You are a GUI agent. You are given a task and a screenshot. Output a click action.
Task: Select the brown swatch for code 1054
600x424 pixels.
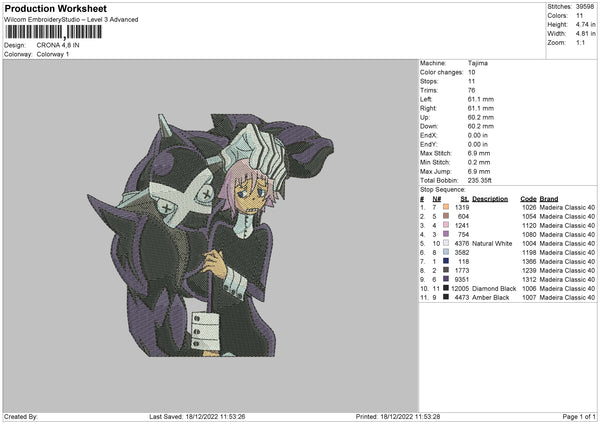pyautogui.click(x=446, y=216)
